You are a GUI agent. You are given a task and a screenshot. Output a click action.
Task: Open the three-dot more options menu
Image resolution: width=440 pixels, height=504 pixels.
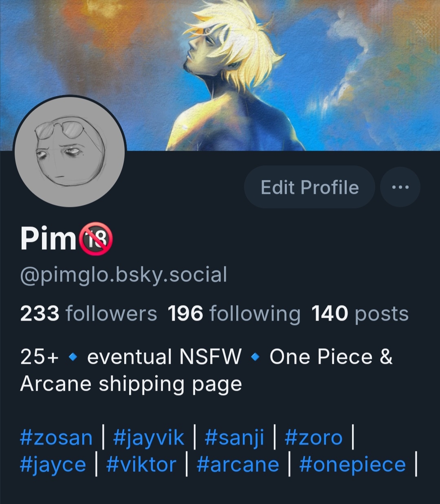tap(400, 187)
